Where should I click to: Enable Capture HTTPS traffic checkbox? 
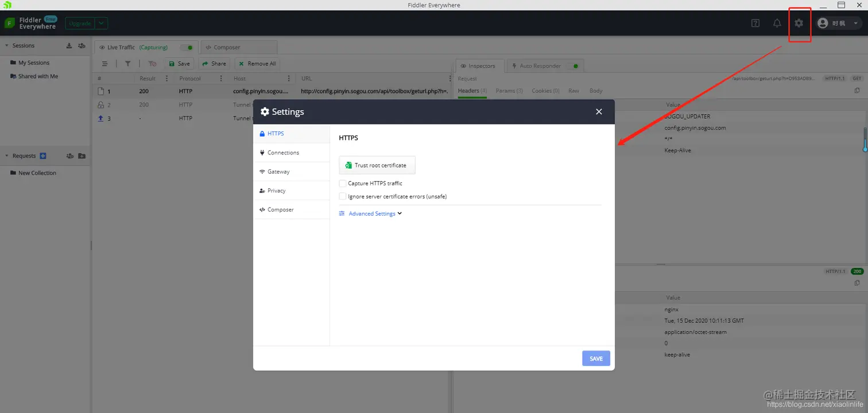(343, 184)
